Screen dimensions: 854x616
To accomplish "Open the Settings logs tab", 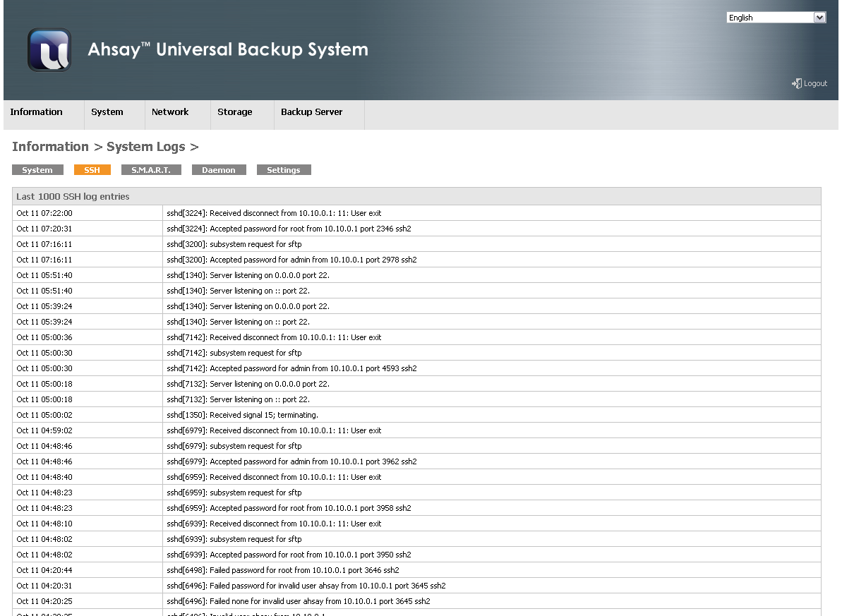I will click(x=284, y=170).
